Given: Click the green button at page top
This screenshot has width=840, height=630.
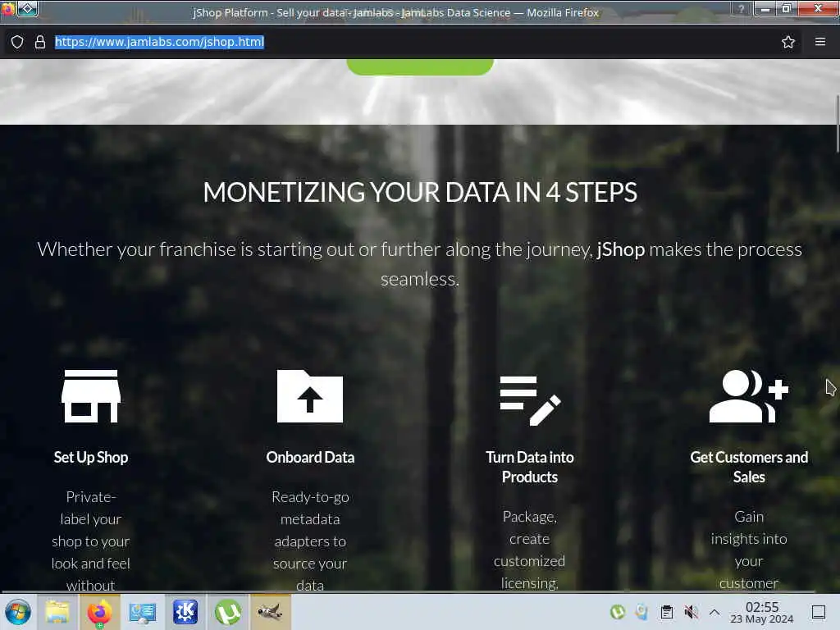Looking at the screenshot, I should tap(420, 67).
